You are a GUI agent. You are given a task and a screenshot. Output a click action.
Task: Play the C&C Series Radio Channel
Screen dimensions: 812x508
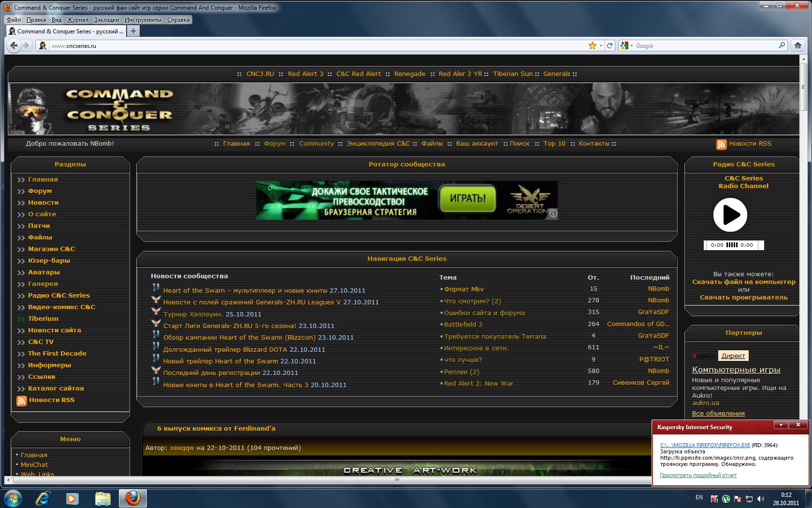[730, 215]
